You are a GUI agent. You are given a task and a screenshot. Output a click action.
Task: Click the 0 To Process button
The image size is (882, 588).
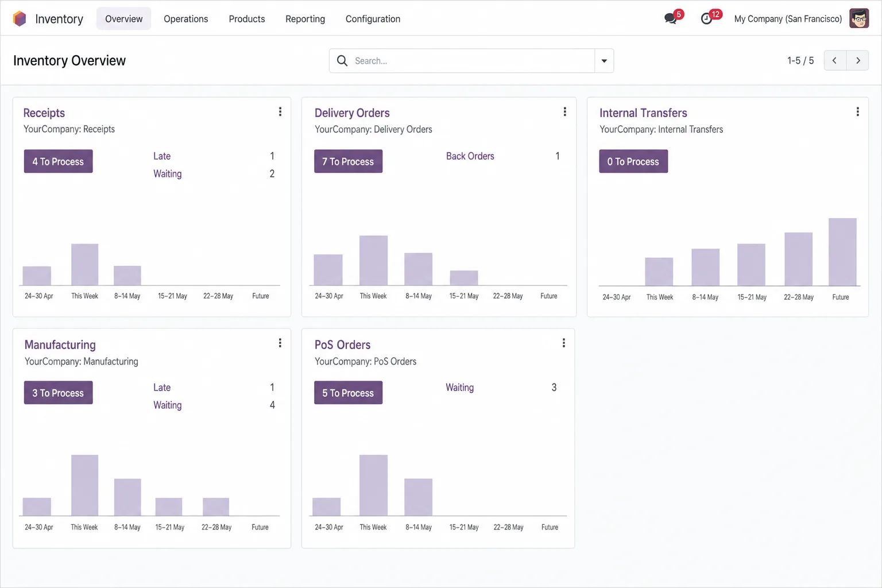click(x=633, y=161)
